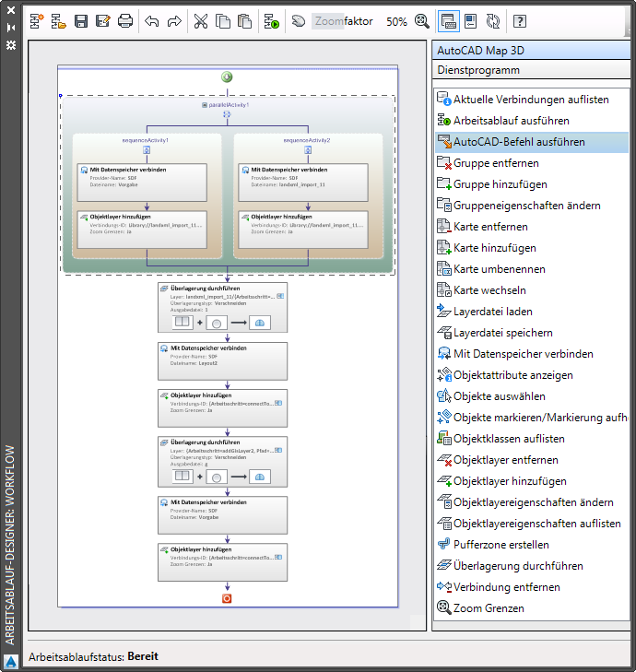Click the Verbindung entfernen icon

coord(444,586)
